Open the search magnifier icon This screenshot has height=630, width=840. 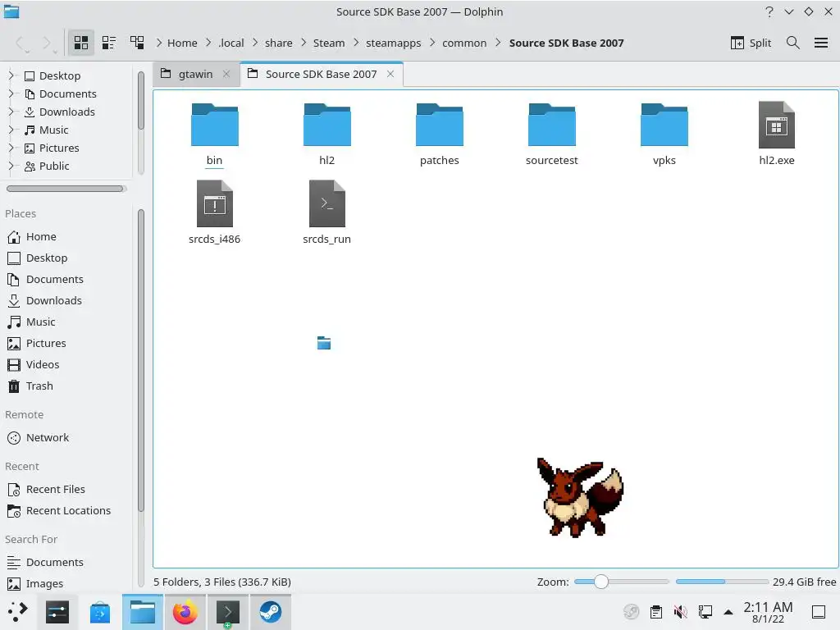click(793, 43)
